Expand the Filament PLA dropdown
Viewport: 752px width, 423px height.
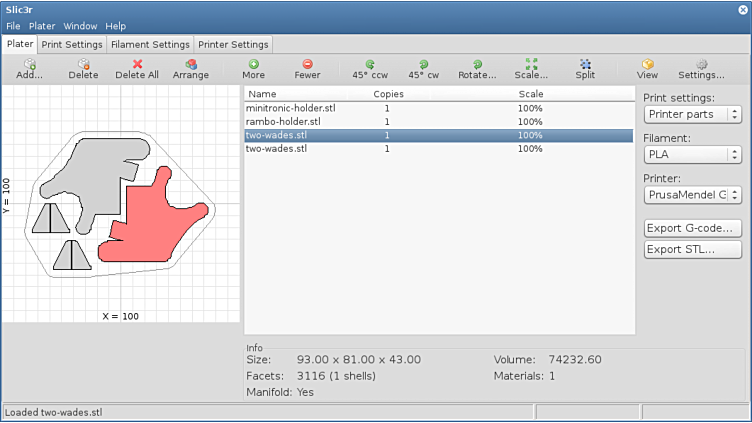tap(692, 155)
